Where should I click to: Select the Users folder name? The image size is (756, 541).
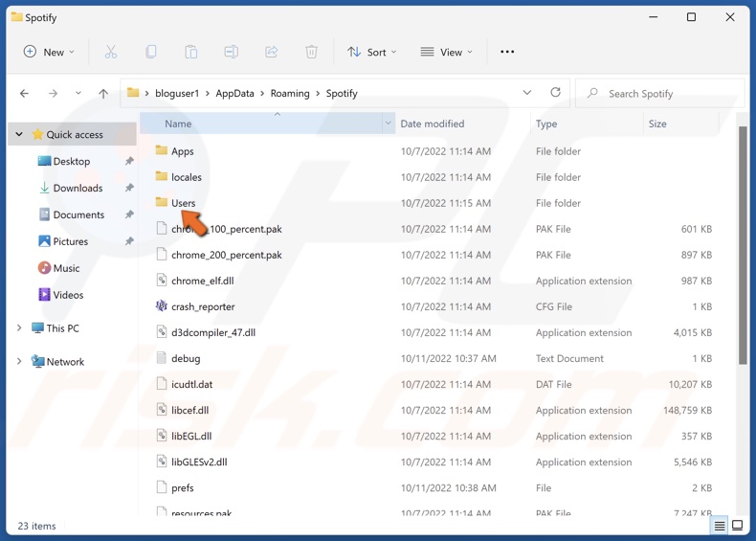tap(183, 203)
